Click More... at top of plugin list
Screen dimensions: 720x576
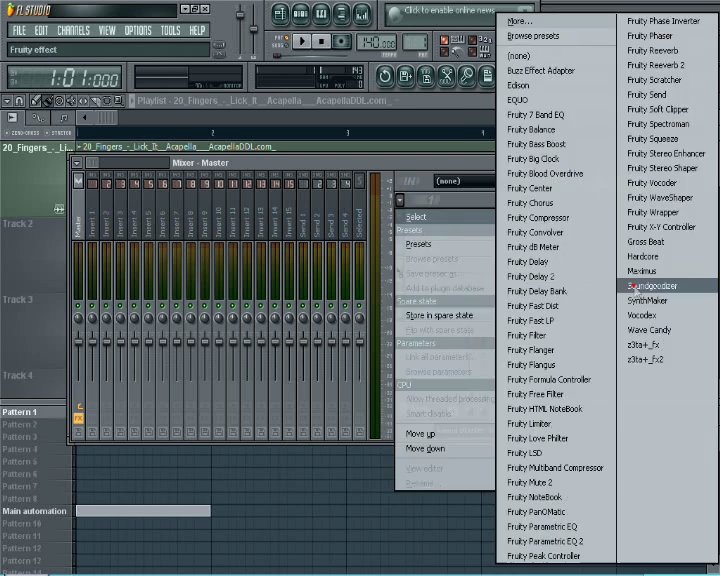coord(556,21)
